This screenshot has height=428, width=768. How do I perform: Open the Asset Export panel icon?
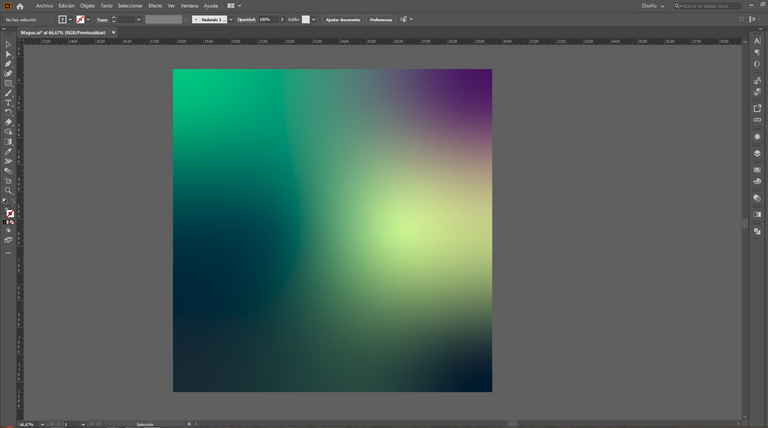pyautogui.click(x=757, y=108)
